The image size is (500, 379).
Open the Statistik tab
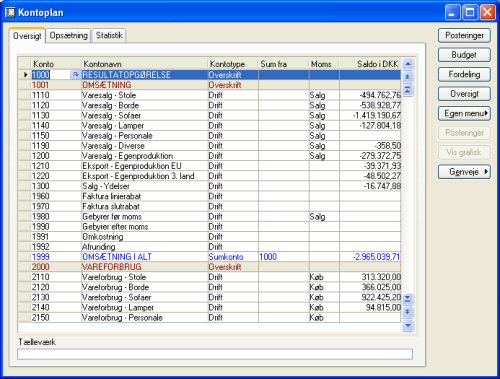(x=109, y=35)
